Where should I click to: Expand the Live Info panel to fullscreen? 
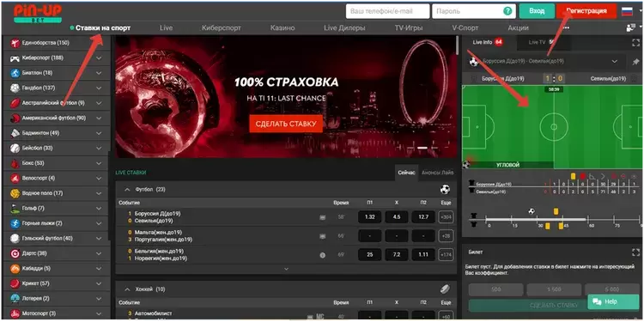point(635,42)
